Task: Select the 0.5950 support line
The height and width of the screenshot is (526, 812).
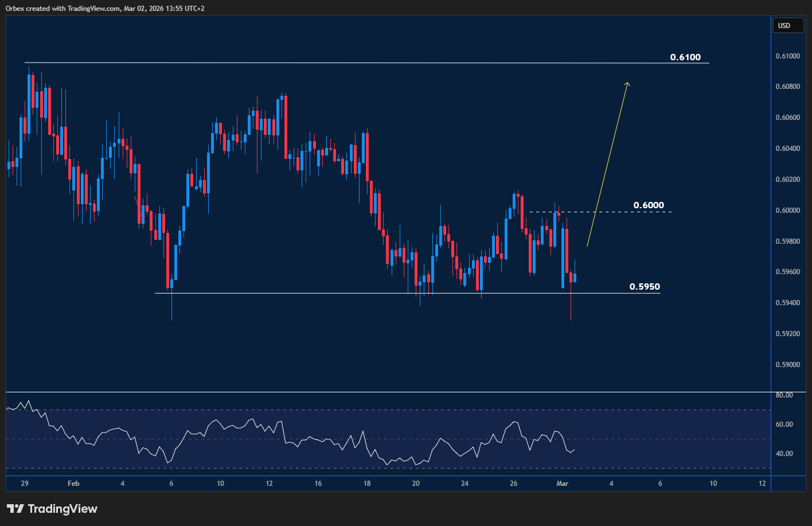Action: click(344, 293)
